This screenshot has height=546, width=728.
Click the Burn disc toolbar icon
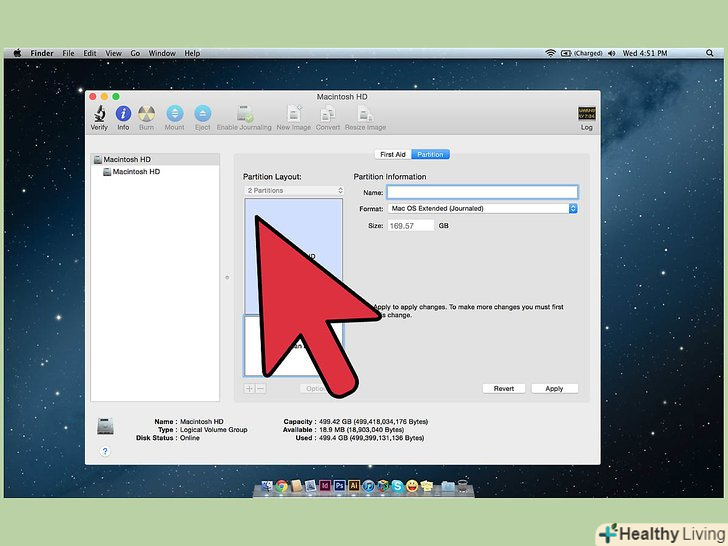pos(146,113)
